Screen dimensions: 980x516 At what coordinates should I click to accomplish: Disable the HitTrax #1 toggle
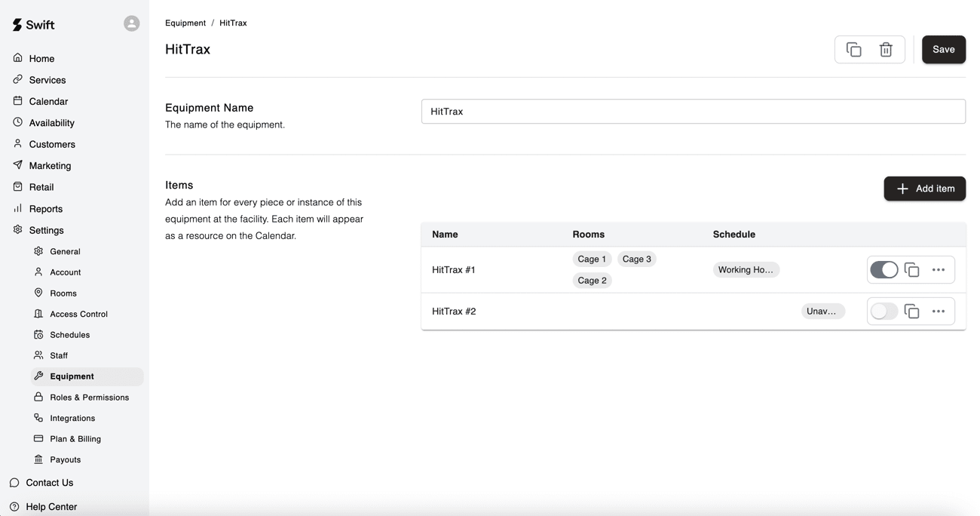(884, 269)
